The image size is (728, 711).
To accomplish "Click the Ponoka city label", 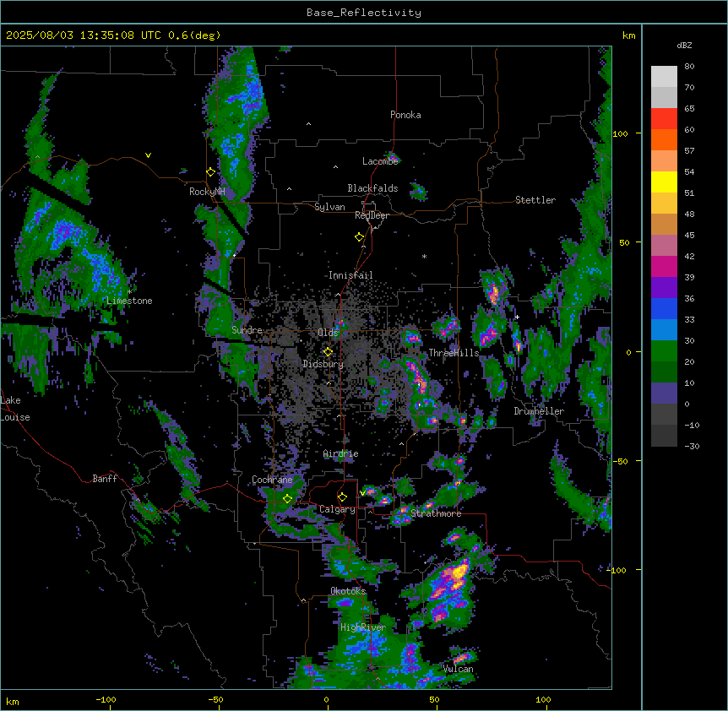I will 405,115.
